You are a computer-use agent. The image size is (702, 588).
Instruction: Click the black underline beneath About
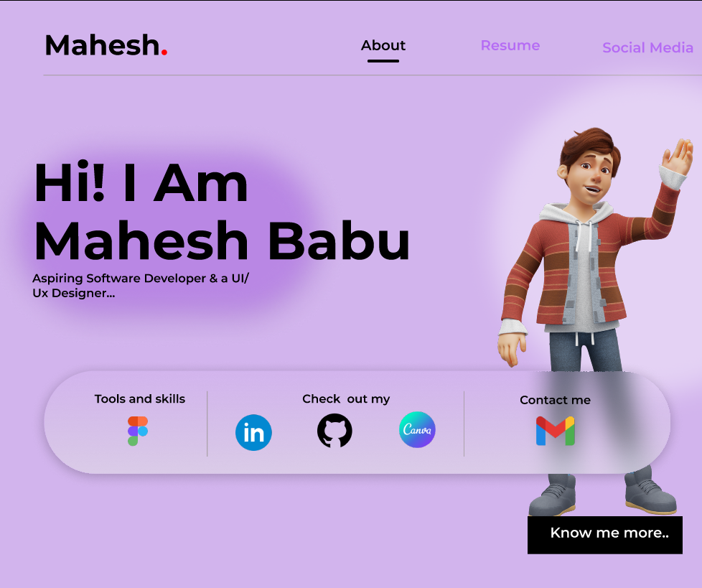click(x=383, y=61)
